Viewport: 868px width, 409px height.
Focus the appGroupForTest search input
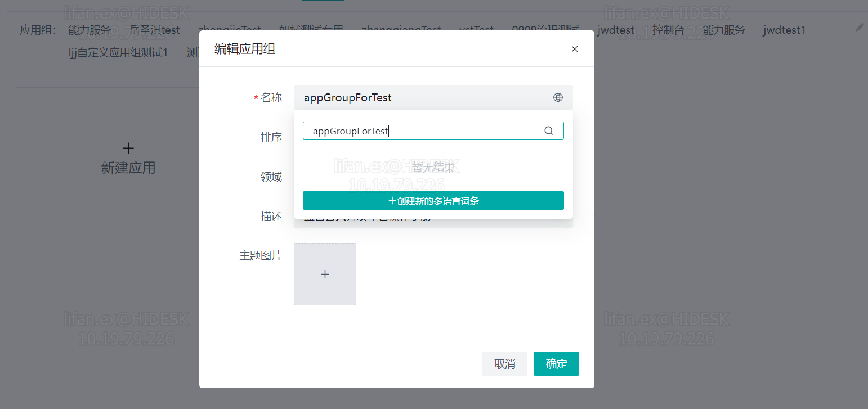click(433, 131)
